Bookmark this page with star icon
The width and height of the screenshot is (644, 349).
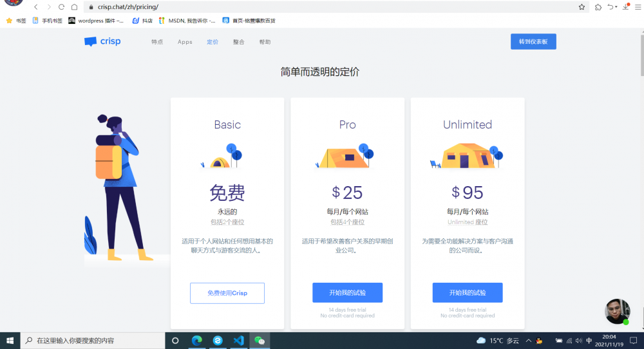tap(582, 7)
